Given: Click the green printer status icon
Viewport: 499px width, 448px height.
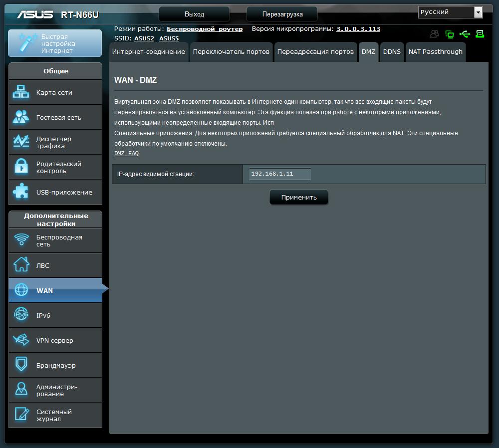Looking at the screenshot, I should tap(480, 34).
